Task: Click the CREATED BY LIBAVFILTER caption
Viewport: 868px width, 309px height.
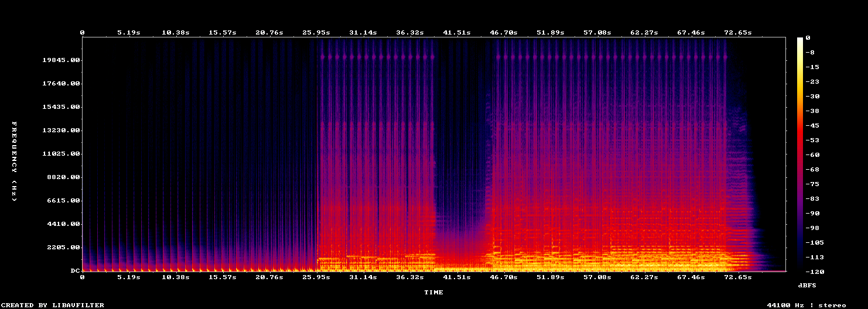Action: pyautogui.click(x=52, y=305)
